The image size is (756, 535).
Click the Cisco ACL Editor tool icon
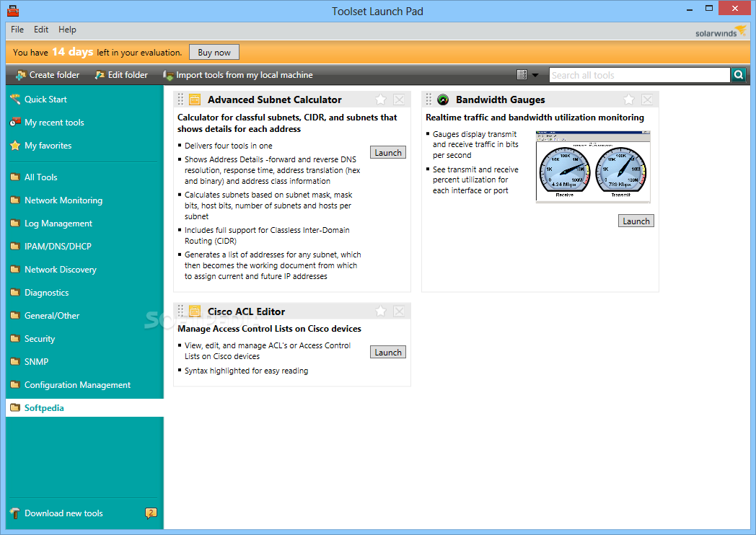point(195,311)
